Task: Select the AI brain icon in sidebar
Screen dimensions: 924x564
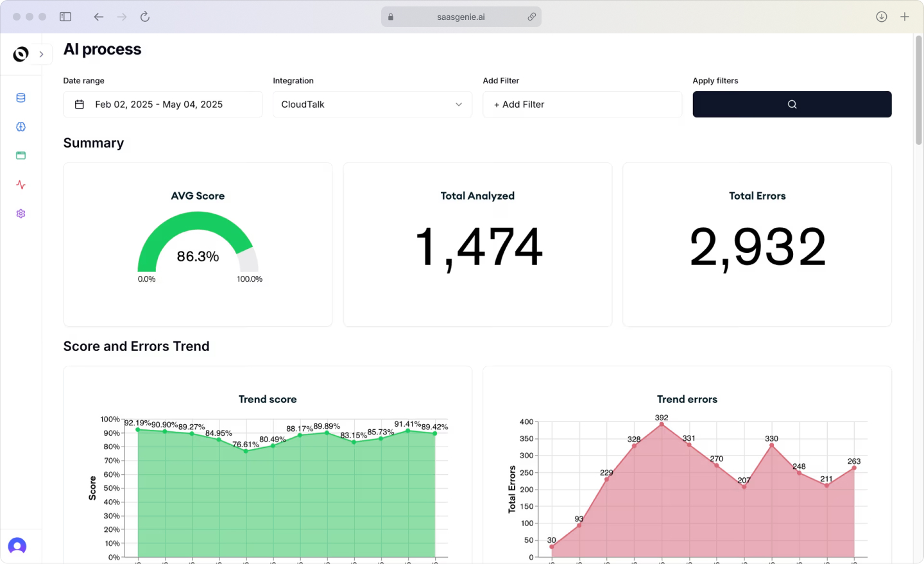Action: pyautogui.click(x=21, y=126)
